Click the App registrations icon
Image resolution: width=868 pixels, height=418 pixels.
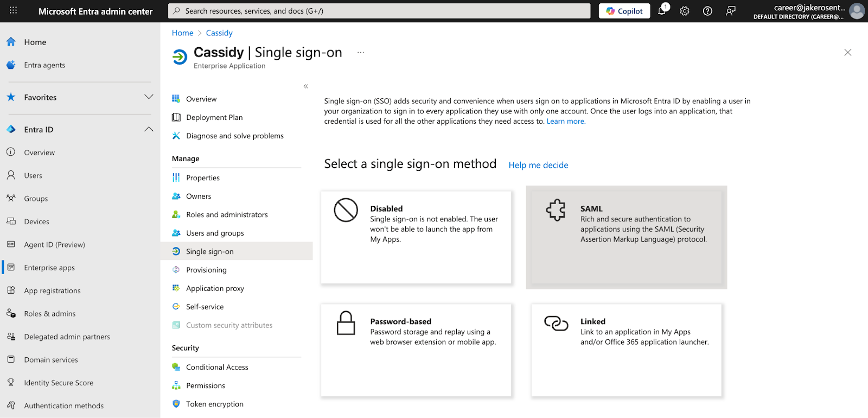click(11, 290)
